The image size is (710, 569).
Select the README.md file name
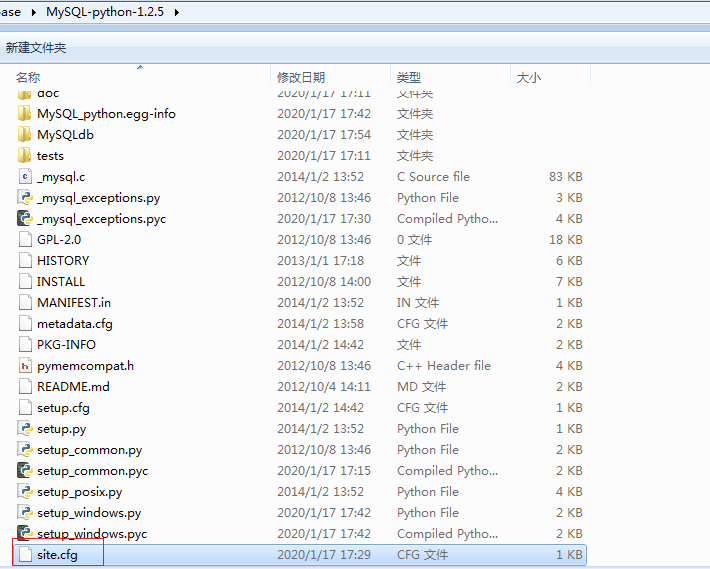coord(73,387)
